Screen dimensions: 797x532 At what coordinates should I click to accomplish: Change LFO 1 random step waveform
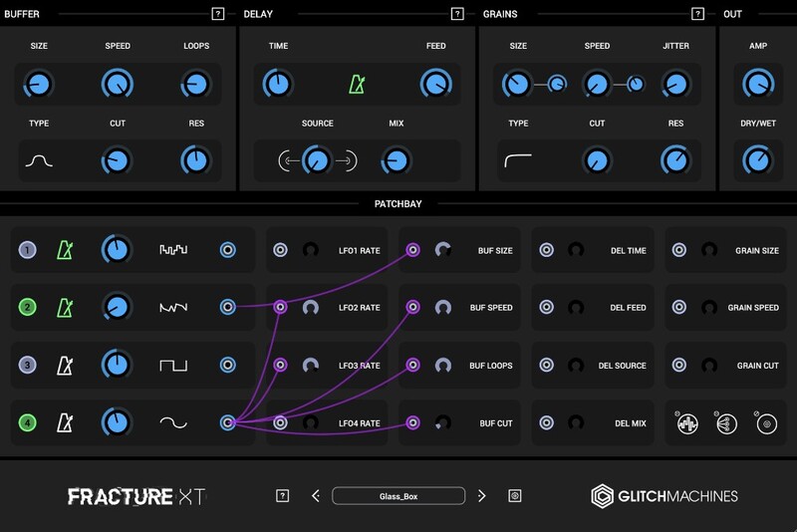173,250
